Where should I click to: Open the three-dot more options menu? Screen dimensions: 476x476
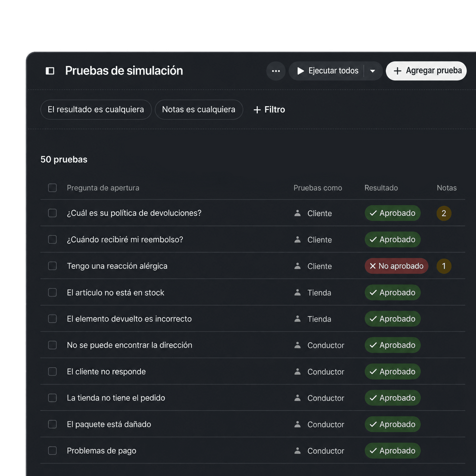pyautogui.click(x=276, y=71)
